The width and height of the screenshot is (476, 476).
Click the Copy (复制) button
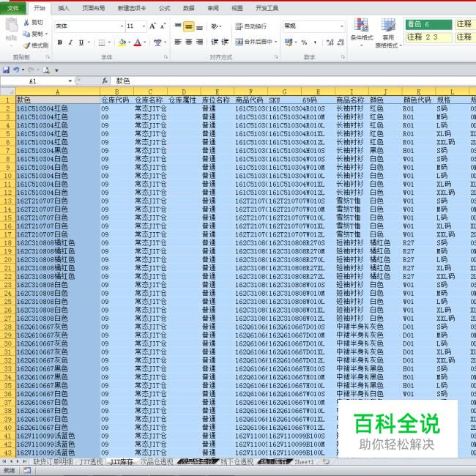pos(36,34)
